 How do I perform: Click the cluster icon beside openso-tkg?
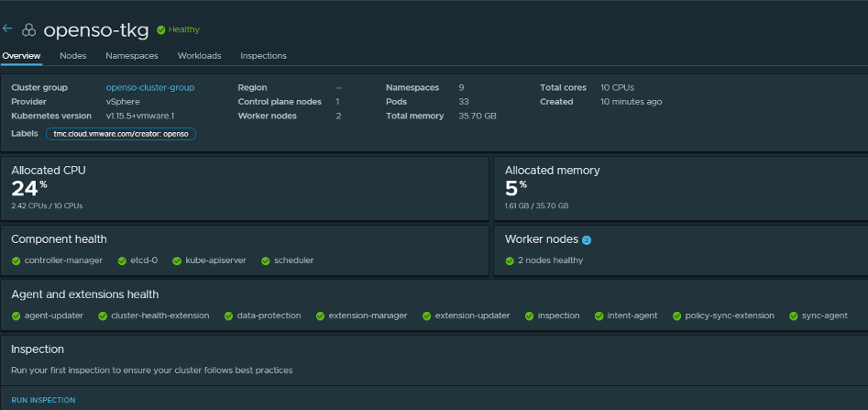tap(29, 30)
